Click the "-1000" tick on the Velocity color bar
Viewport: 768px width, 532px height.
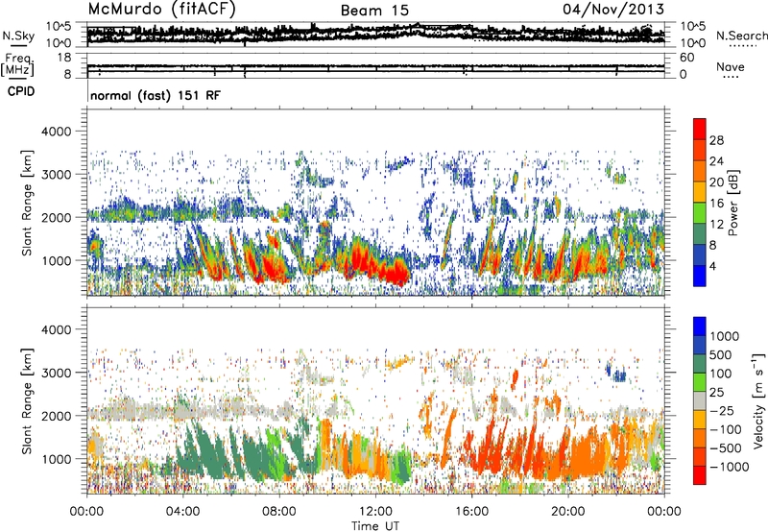tap(730, 467)
